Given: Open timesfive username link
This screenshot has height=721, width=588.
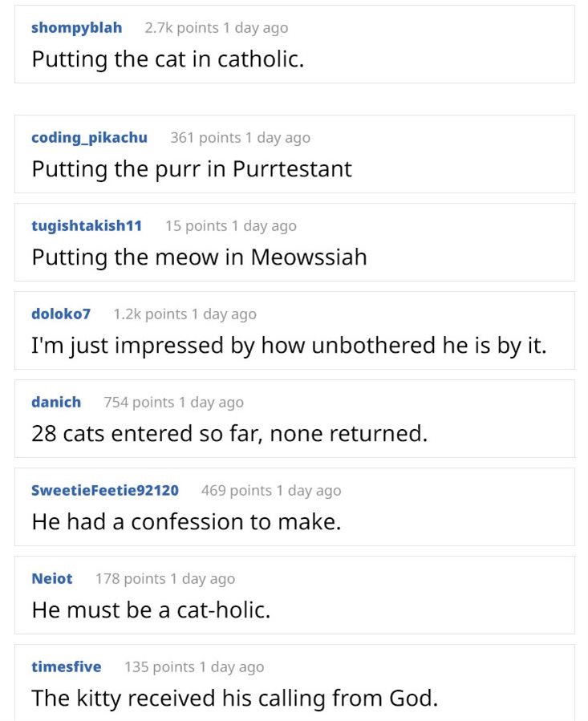Looking at the screenshot, I should click(67, 667).
